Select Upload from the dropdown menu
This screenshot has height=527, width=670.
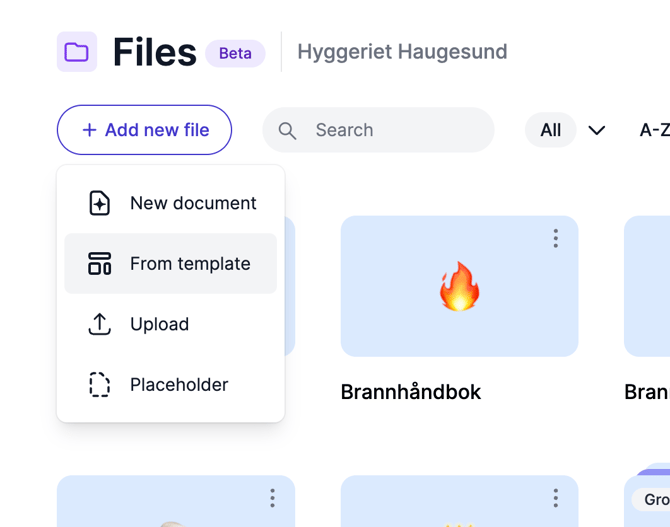171,324
